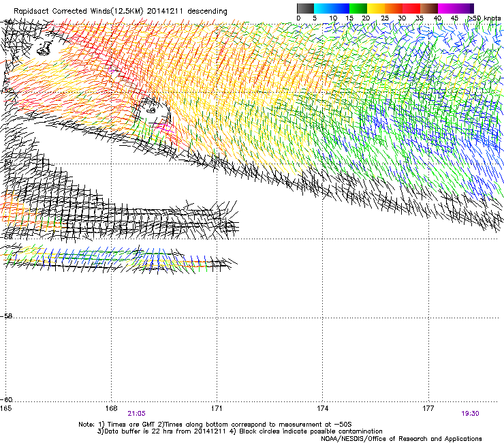Click the longitude label '168'

tap(111, 408)
